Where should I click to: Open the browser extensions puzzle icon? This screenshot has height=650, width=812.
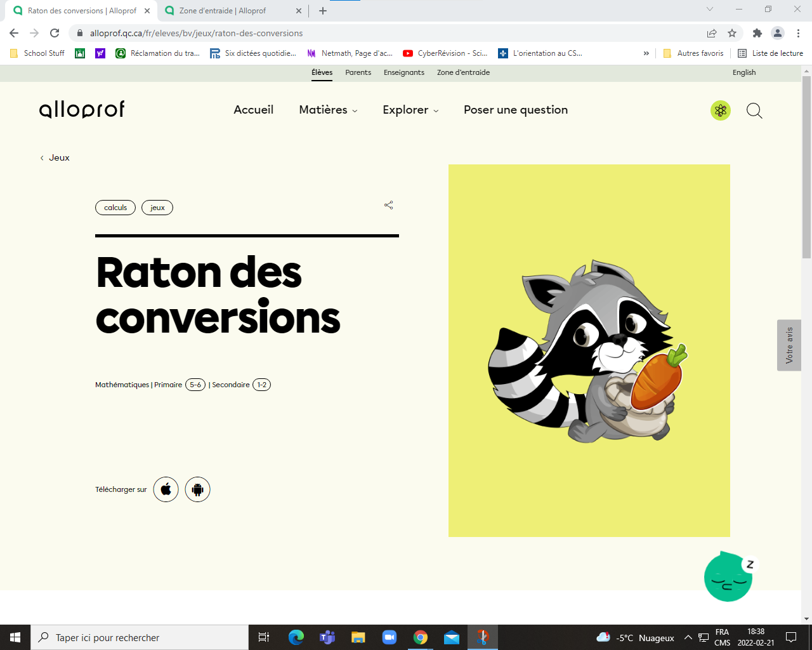point(757,33)
